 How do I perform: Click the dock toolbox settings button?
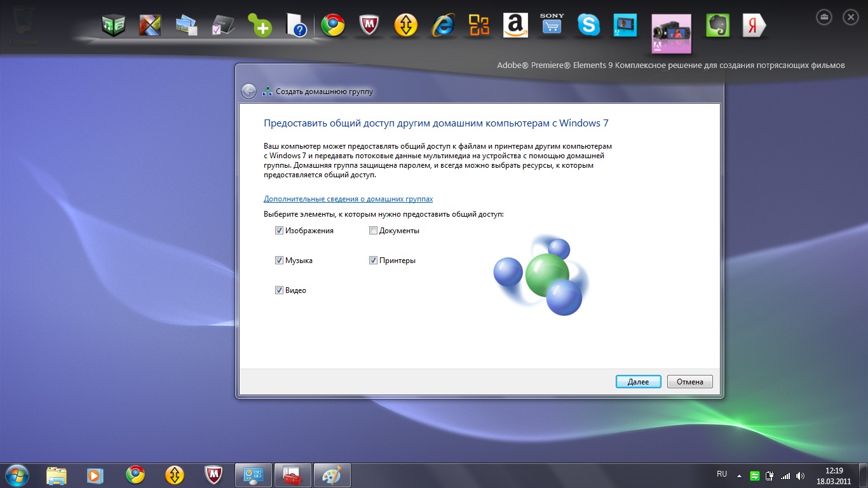(x=824, y=17)
